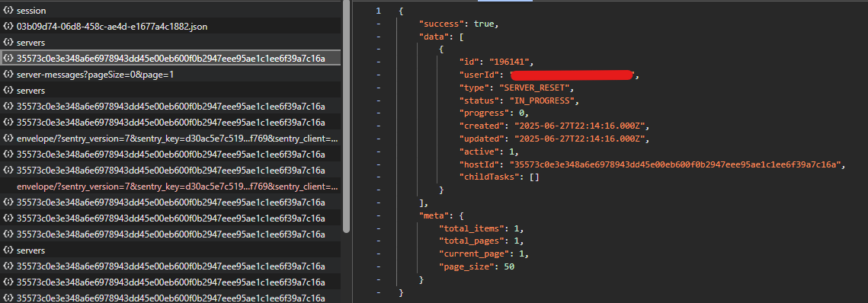868x303 pixels.
Task: Click the icon of the highlighted selected request row
Action: (x=8, y=58)
